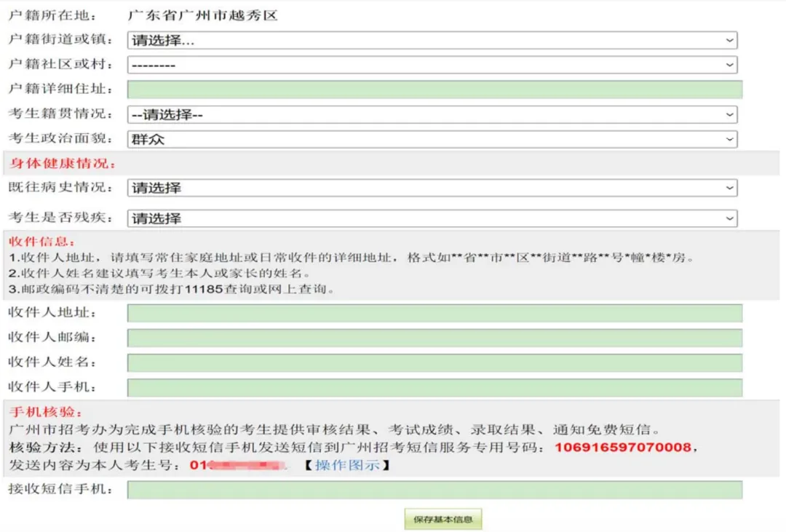The image size is (786, 532).
Task: Click the chevron on 户籍街道或镇 selector
Action: coord(730,40)
